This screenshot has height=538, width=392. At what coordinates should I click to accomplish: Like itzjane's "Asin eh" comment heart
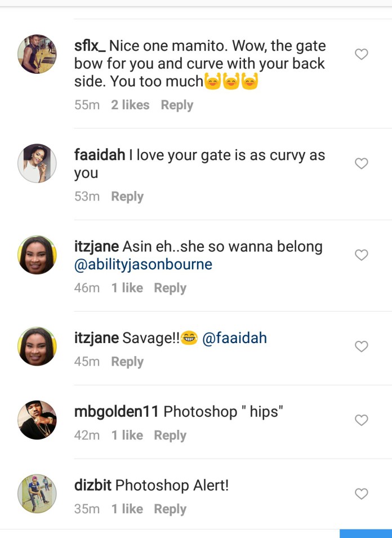click(361, 255)
